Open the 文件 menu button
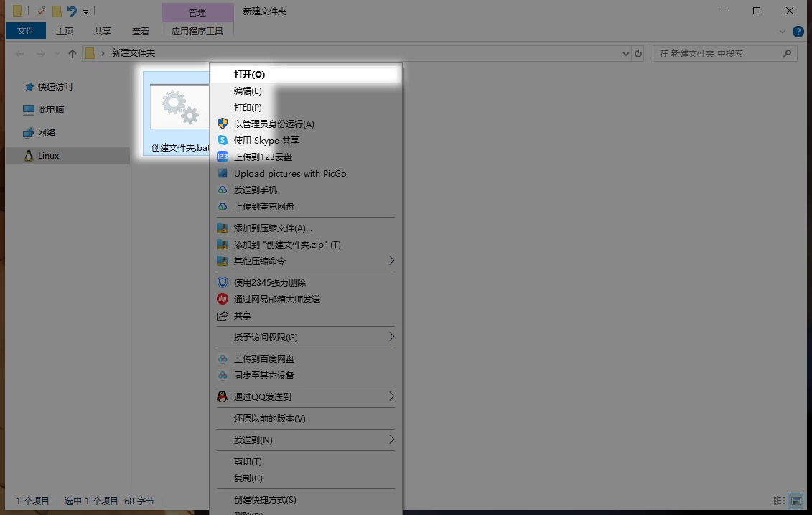Image resolution: width=812 pixels, height=515 pixels. pyautogui.click(x=26, y=31)
